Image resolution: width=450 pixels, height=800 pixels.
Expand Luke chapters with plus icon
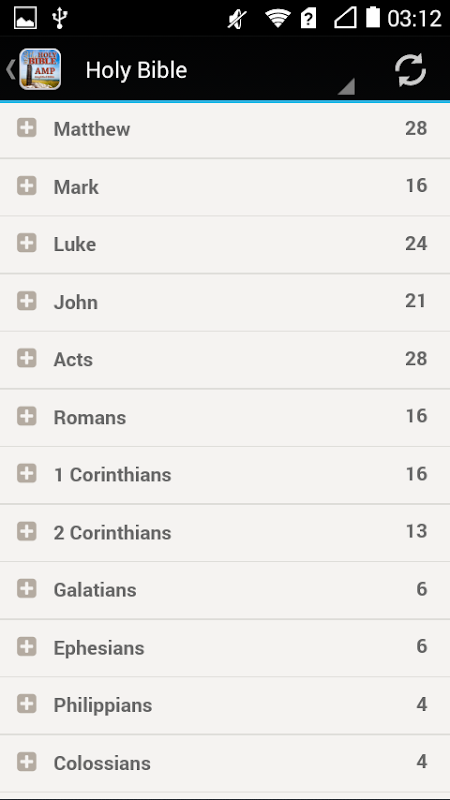click(27, 243)
